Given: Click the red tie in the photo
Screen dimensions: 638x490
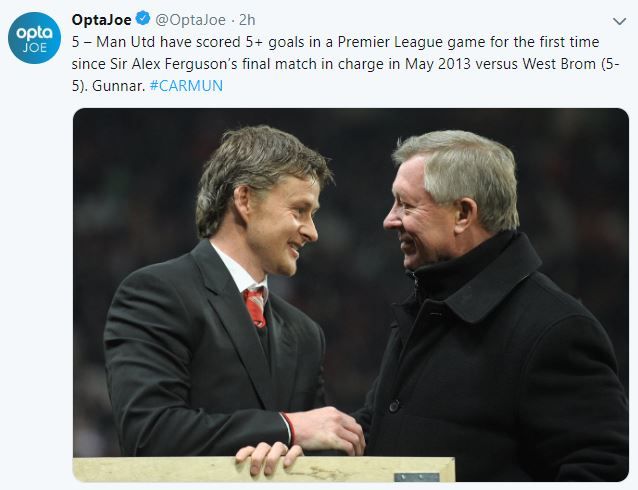Looking at the screenshot, I should (x=255, y=307).
